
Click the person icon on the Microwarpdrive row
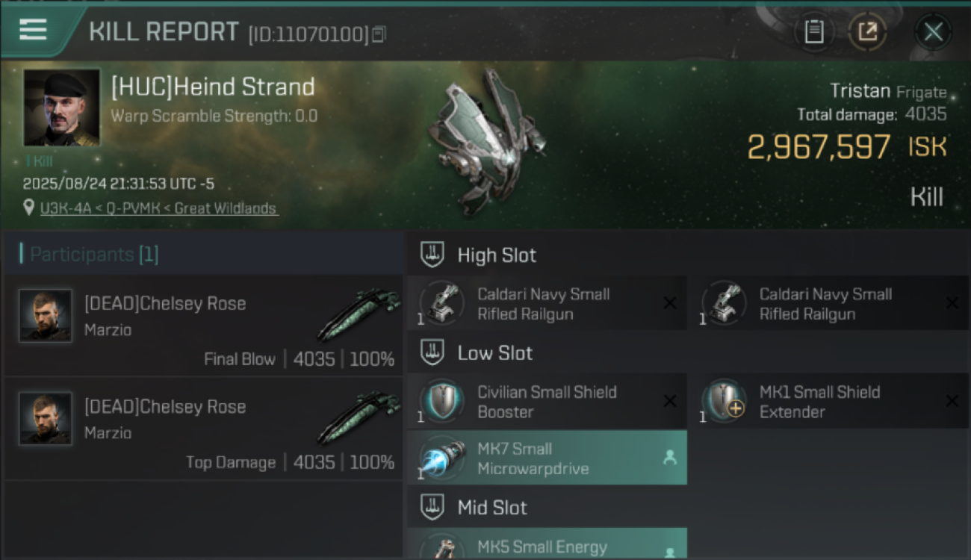click(x=670, y=458)
